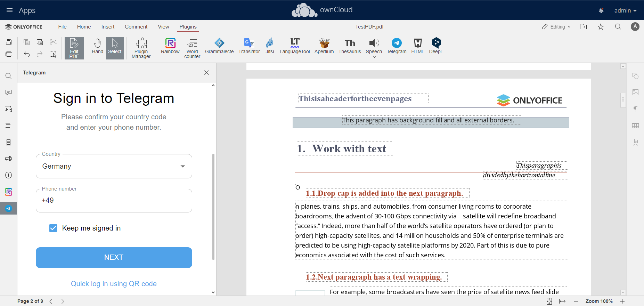This screenshot has width=644, height=306.
Task: Click the Print icon
Action: [x=9, y=54]
